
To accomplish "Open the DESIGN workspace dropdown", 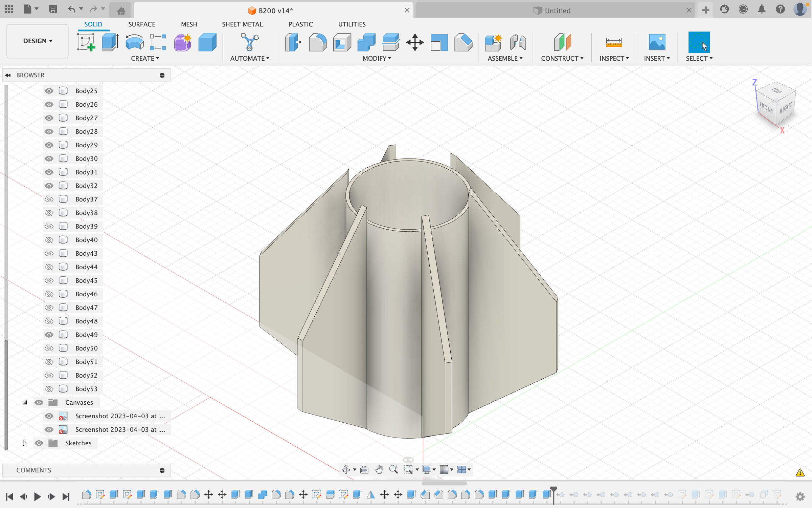I will point(37,41).
